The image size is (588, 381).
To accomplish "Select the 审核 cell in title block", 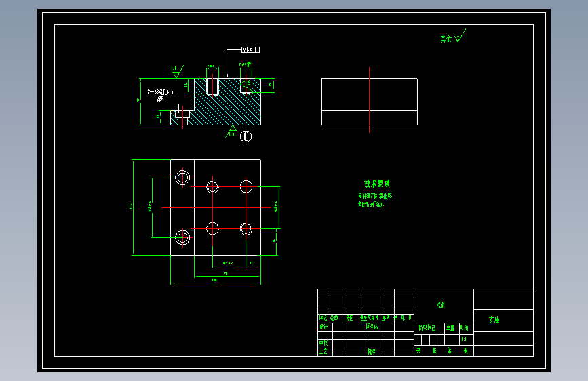I will point(324,343).
